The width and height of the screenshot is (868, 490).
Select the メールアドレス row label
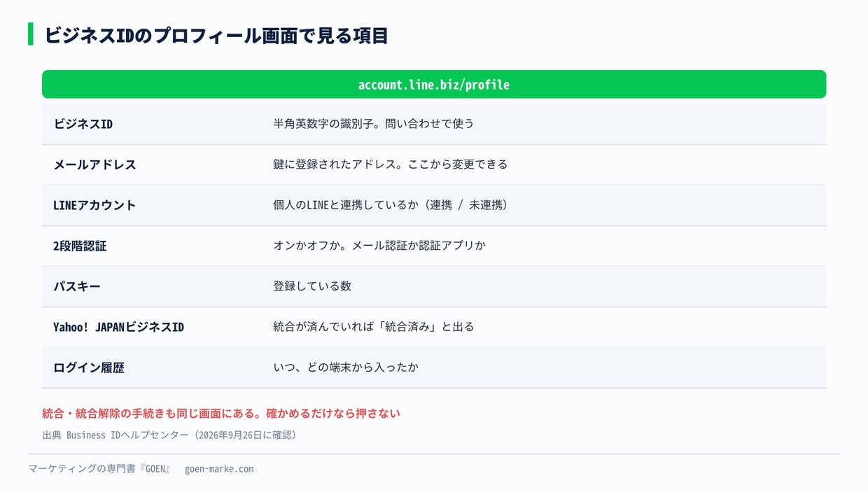tap(94, 164)
